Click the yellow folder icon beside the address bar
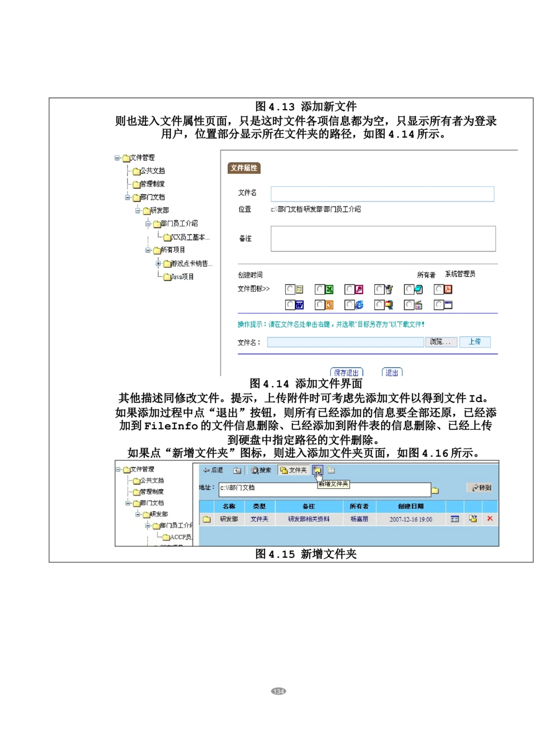This screenshot has width=557, height=756. [436, 489]
